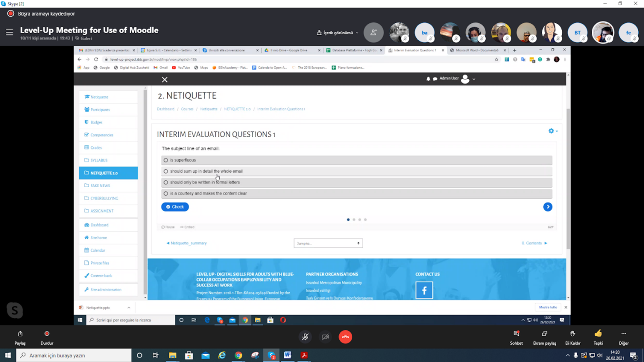Select 'is a courtesy and makes the content clear'
The width and height of the screenshot is (644, 362).
166,193
